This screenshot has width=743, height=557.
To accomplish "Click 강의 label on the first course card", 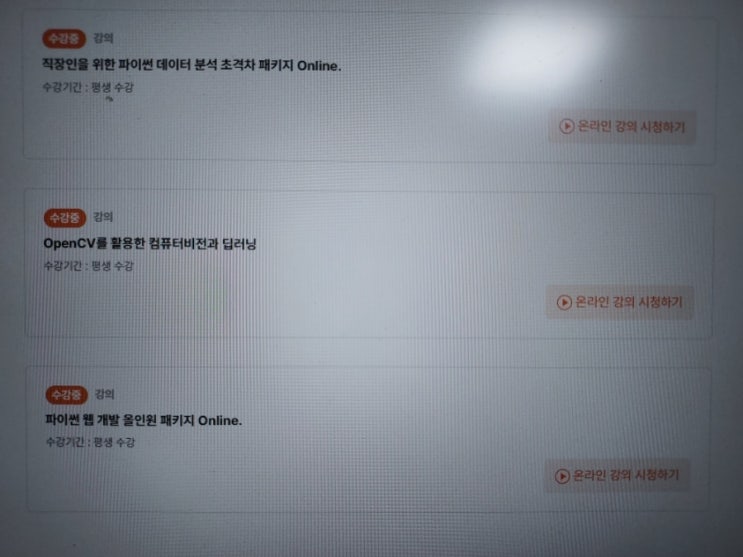I will tap(103, 38).
